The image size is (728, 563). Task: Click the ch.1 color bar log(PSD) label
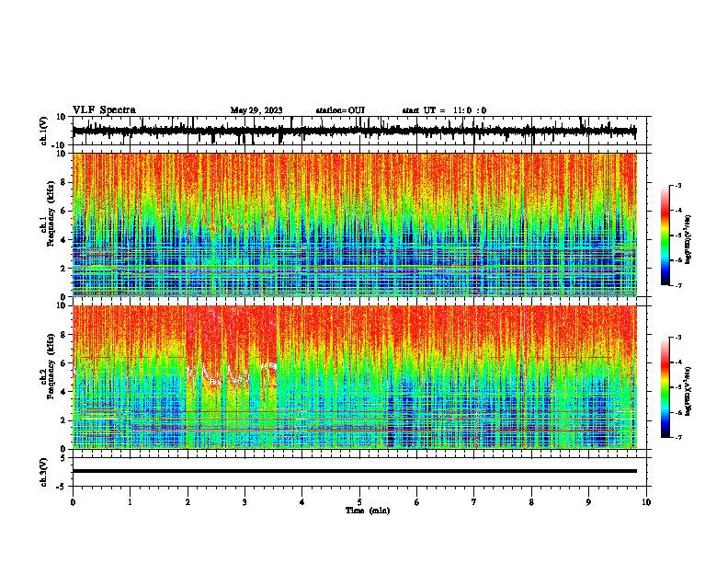click(x=688, y=239)
